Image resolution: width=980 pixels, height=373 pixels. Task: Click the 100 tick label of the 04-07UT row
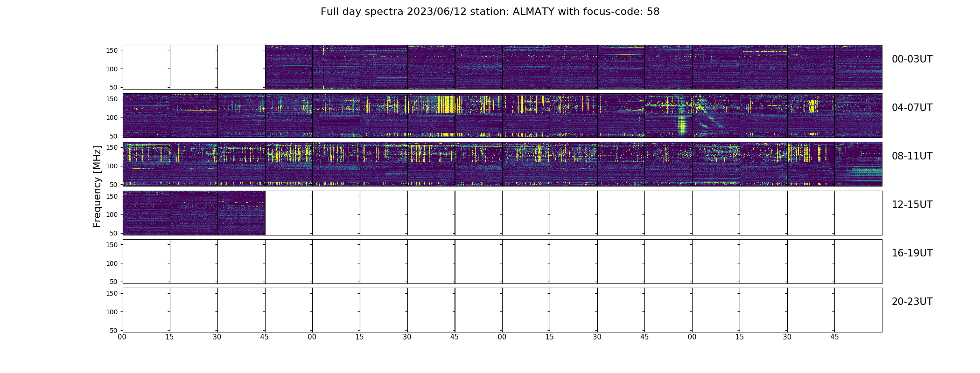pos(113,117)
